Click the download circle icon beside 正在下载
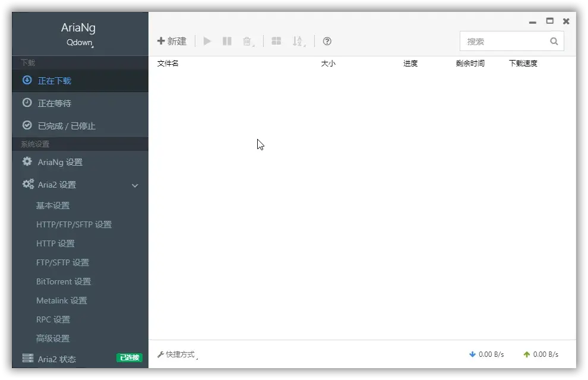 point(27,80)
